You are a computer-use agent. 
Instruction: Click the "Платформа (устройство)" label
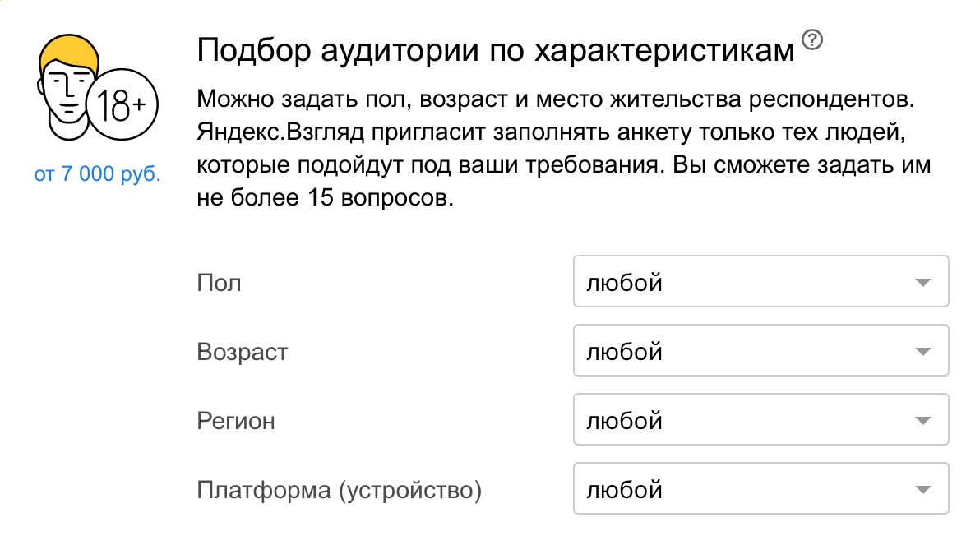pyautogui.click(x=339, y=491)
